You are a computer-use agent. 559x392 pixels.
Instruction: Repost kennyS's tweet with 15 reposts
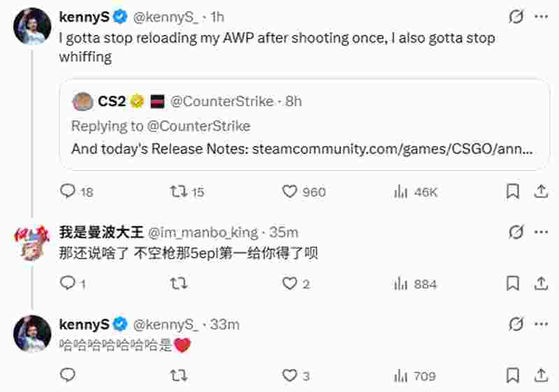[x=180, y=191]
